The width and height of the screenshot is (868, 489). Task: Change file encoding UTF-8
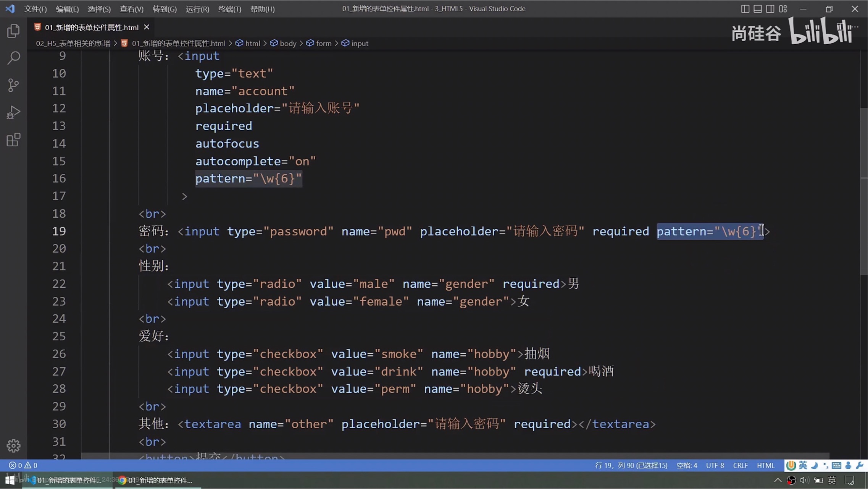(x=715, y=465)
